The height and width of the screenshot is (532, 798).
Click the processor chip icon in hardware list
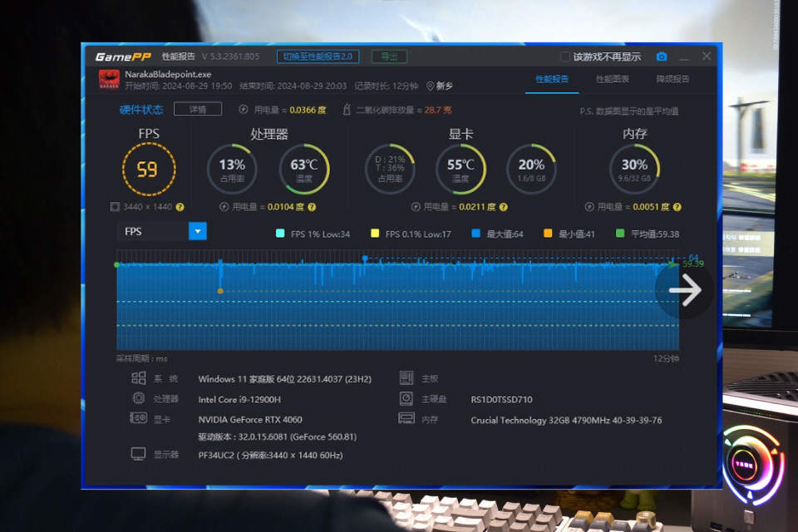(139, 398)
